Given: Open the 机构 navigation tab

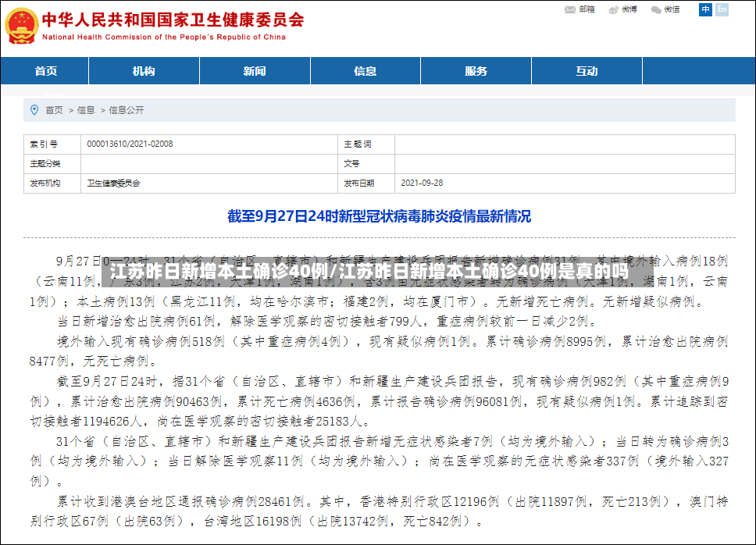Looking at the screenshot, I should (x=144, y=71).
